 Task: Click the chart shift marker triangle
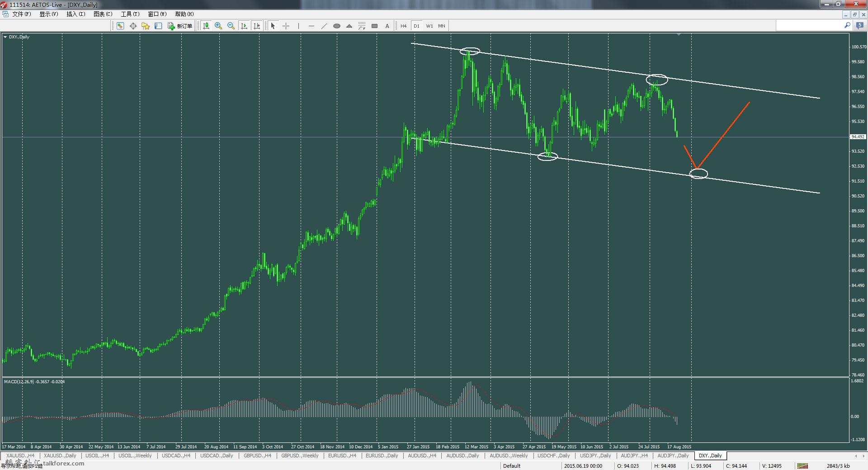[679, 34]
